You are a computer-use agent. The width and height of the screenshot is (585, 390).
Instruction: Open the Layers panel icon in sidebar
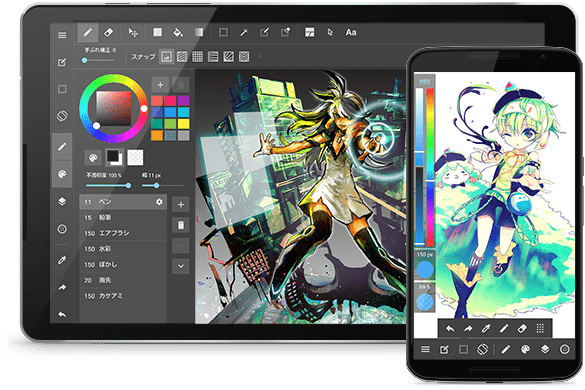[x=62, y=202]
